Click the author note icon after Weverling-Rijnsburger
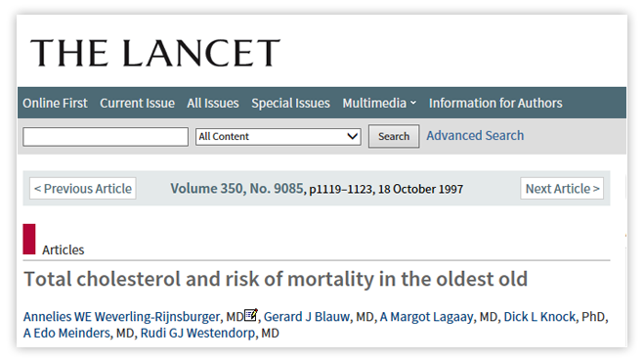The height and width of the screenshot is (361, 644). tap(251, 315)
